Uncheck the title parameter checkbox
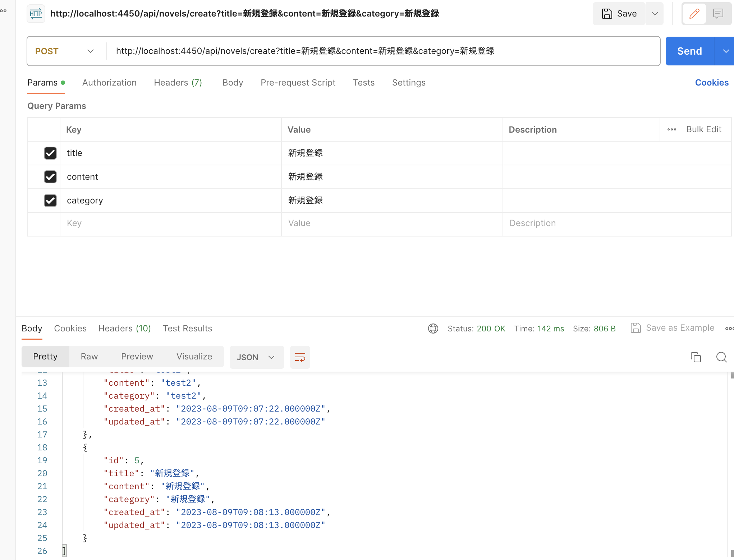Viewport: 734px width, 560px height. pos(50,153)
